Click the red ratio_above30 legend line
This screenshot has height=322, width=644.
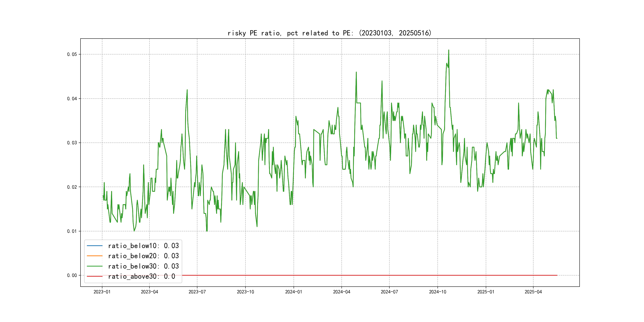click(94, 276)
